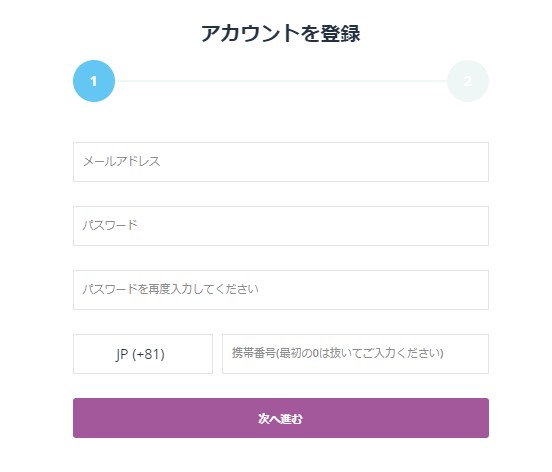This screenshot has height=472, width=552.
Task: Jump to registration step number 2
Action: (468, 81)
